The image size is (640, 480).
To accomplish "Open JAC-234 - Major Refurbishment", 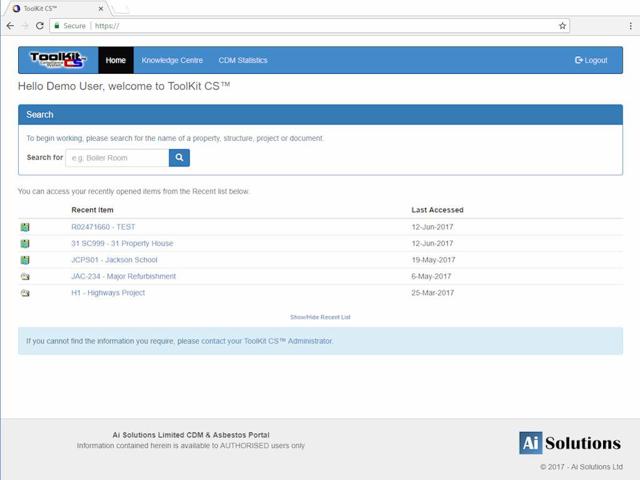I will click(124, 276).
